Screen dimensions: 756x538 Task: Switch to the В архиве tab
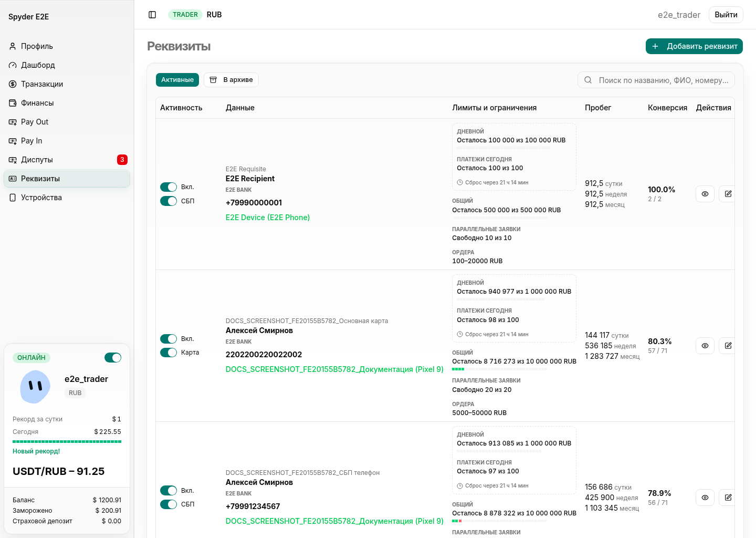[x=231, y=80]
